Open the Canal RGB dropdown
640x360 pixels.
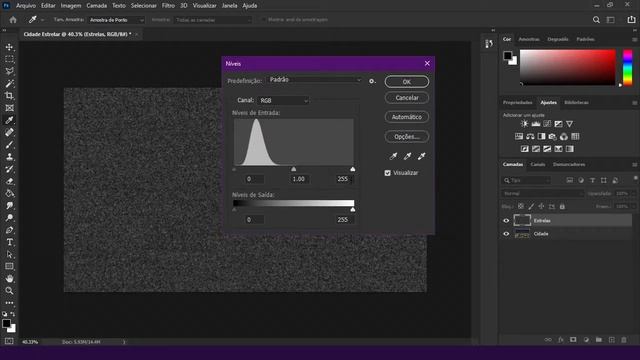click(x=283, y=100)
